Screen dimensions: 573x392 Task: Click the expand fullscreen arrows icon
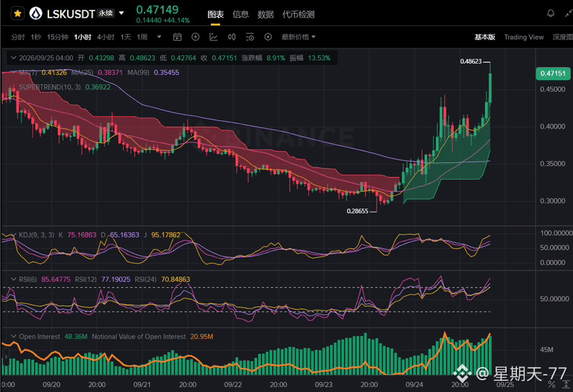(569, 14)
